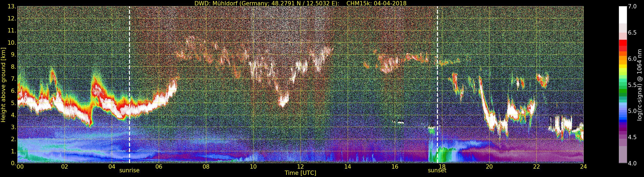Click the '08' time axis tick label
Viewport: 644px width, 177px height.
pos(206,167)
